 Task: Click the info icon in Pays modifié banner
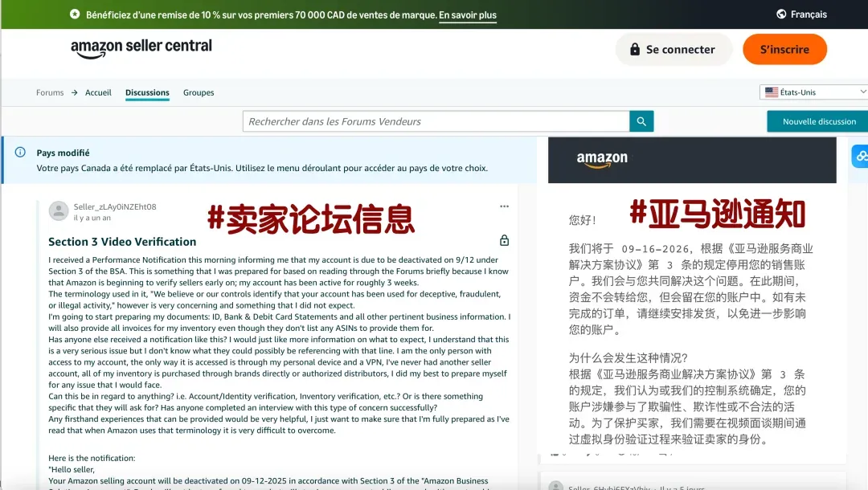20,152
